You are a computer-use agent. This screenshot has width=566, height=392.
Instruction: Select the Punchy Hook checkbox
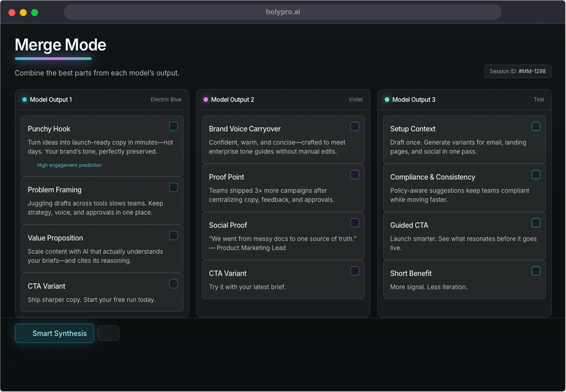(x=174, y=127)
